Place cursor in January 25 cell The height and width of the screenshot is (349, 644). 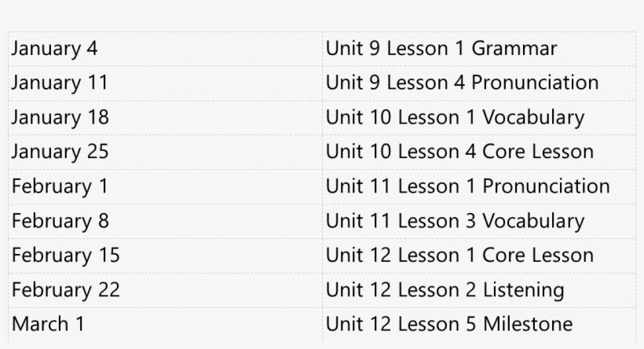click(60, 152)
